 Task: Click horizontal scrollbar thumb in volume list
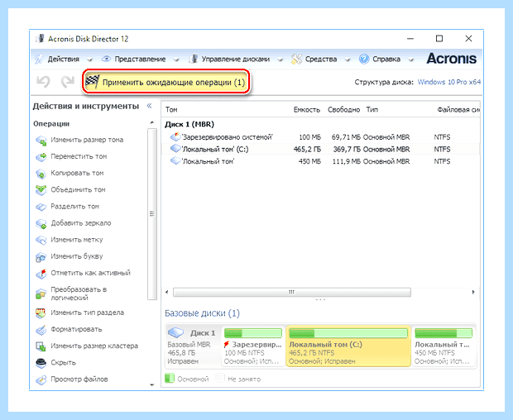click(291, 292)
